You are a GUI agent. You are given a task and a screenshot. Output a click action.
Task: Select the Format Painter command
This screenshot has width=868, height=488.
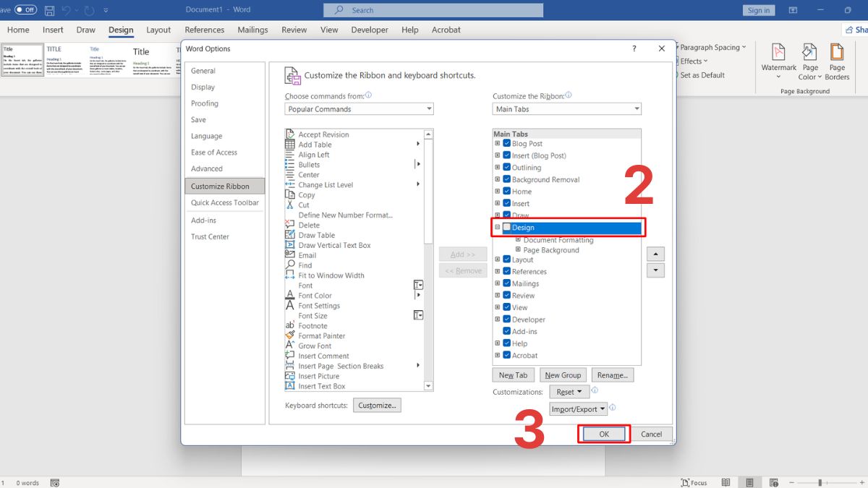click(x=321, y=336)
